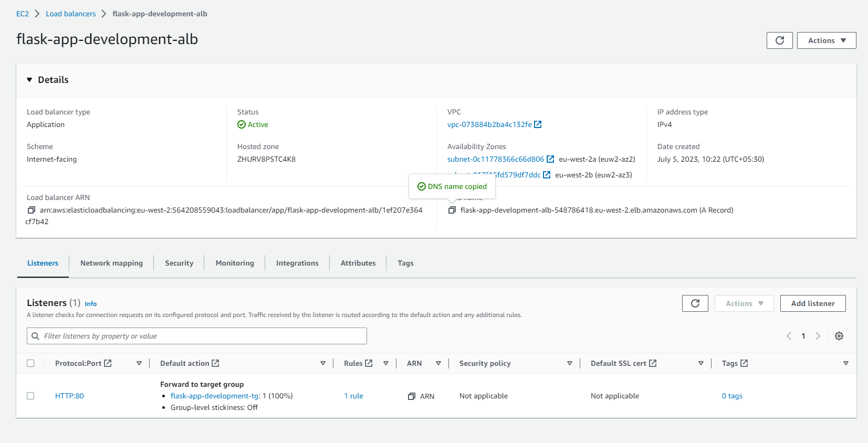The width and height of the screenshot is (868, 443).
Task: Click page number 1 in pagination
Action: click(803, 336)
